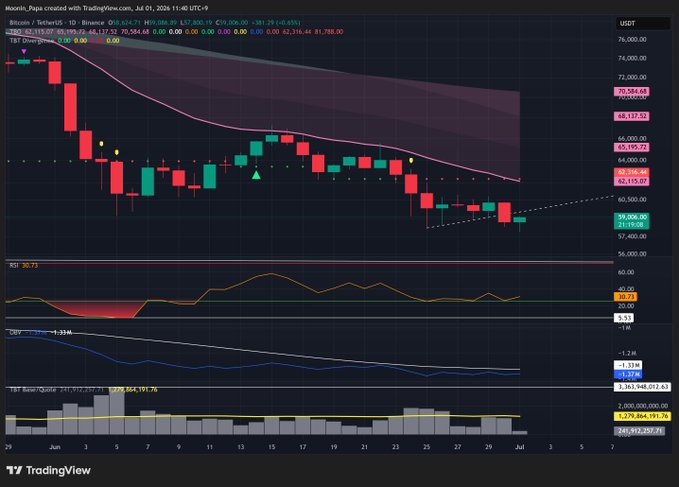Click the 57,400.00 price axis value
The width and height of the screenshot is (679, 487).
(632, 236)
